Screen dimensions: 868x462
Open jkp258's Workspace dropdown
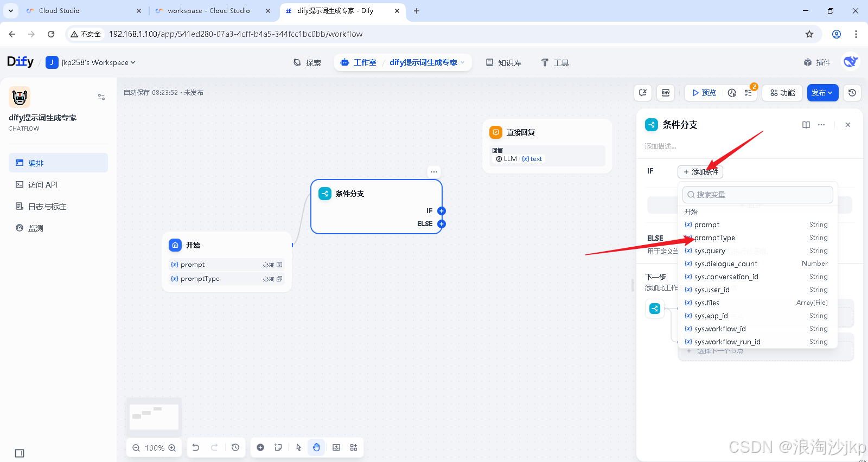point(91,62)
